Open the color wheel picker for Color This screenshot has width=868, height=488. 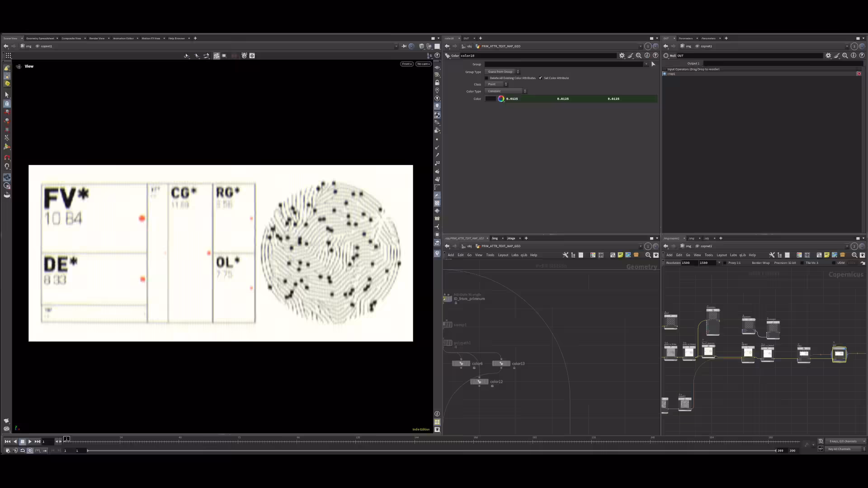pyautogui.click(x=501, y=99)
